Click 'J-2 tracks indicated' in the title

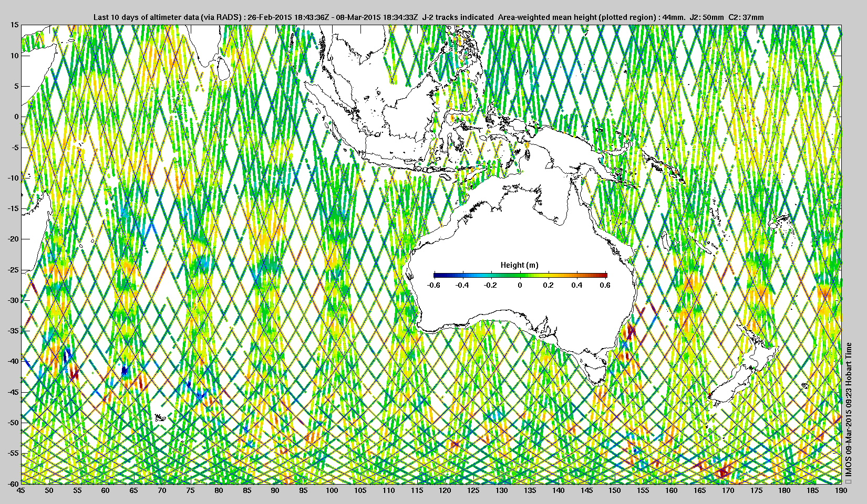458,17
